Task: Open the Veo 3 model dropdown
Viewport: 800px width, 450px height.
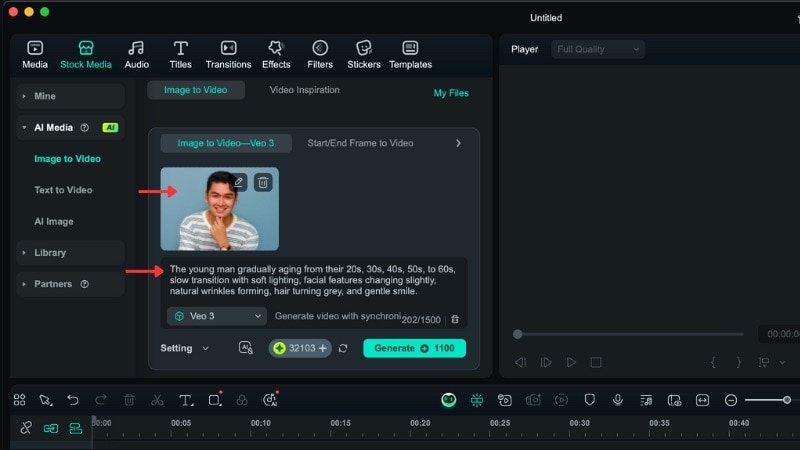Action: coord(217,316)
